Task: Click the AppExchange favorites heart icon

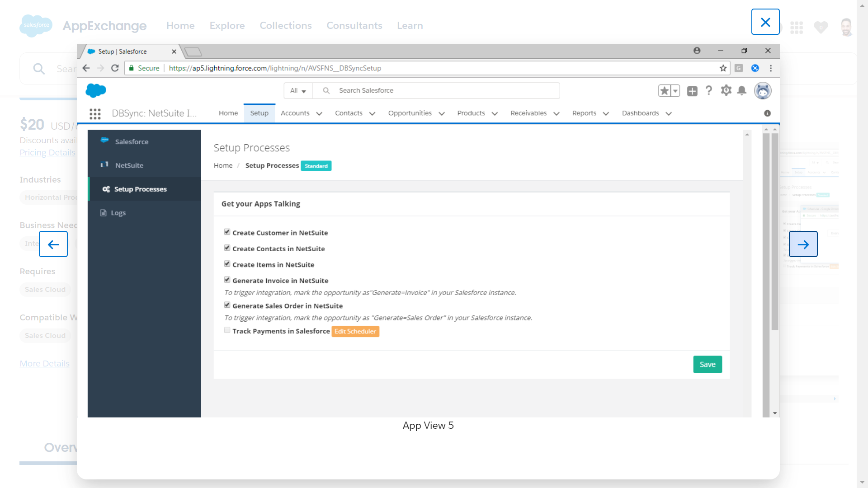Action: 821,27
